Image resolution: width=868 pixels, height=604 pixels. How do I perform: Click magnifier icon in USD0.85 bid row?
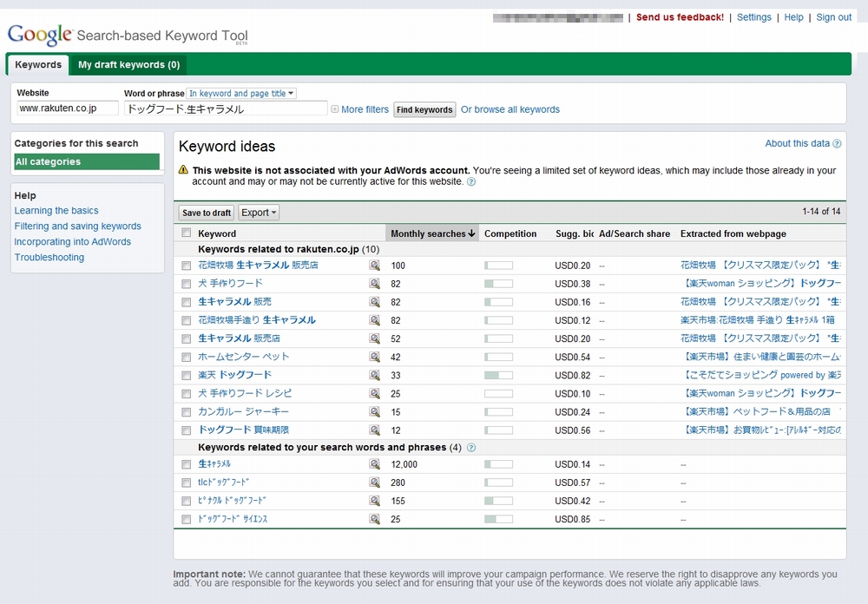click(x=375, y=519)
